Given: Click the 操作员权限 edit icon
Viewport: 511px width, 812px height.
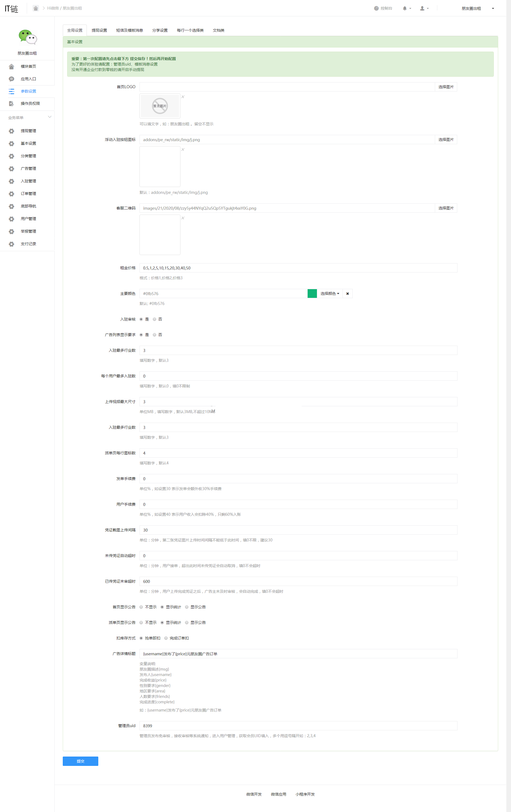Looking at the screenshot, I should click(x=11, y=103).
